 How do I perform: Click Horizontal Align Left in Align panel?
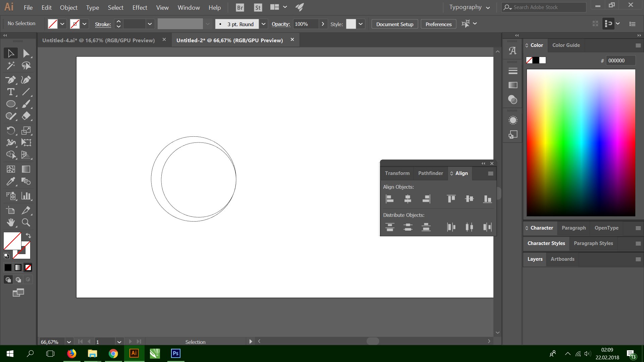click(x=389, y=199)
